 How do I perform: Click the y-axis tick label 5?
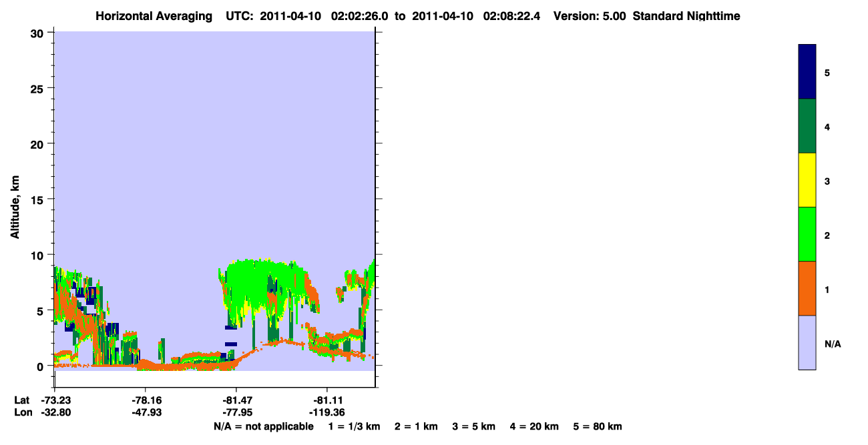42,310
